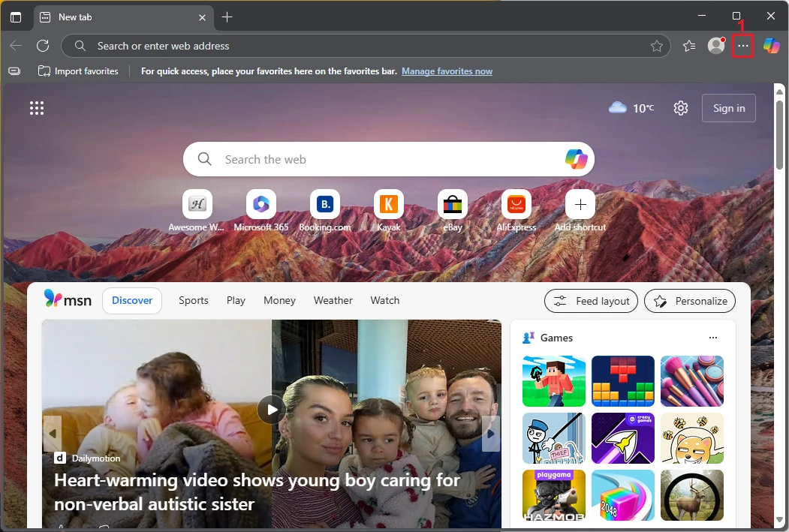789x532 pixels.
Task: Switch to the Watch tab
Action: (x=385, y=301)
